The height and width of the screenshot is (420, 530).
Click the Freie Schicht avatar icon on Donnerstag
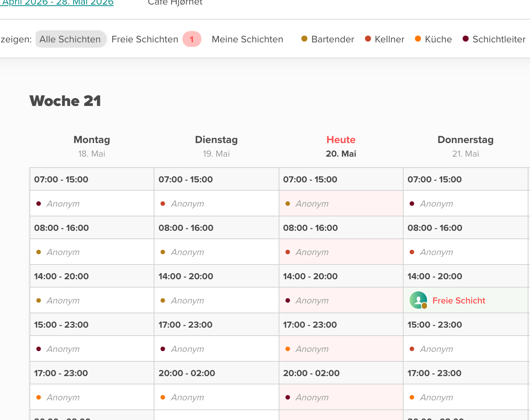point(418,300)
